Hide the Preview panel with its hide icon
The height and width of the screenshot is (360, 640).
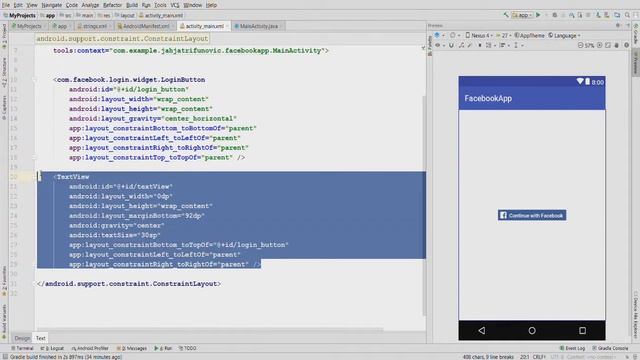(x=627, y=25)
